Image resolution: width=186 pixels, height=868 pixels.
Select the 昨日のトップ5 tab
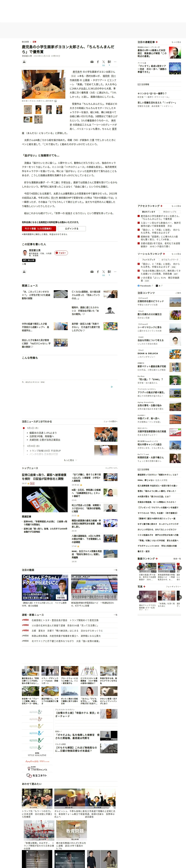[x=170, y=212]
